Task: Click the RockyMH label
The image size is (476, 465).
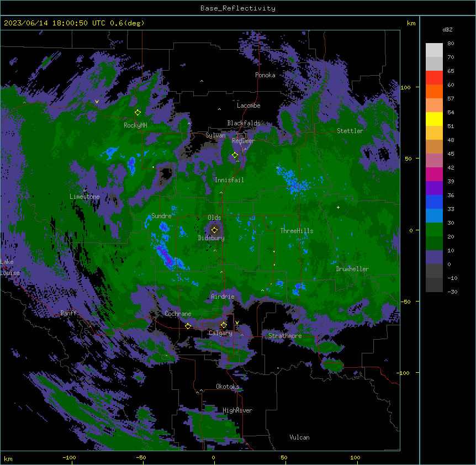Action: [x=135, y=125]
